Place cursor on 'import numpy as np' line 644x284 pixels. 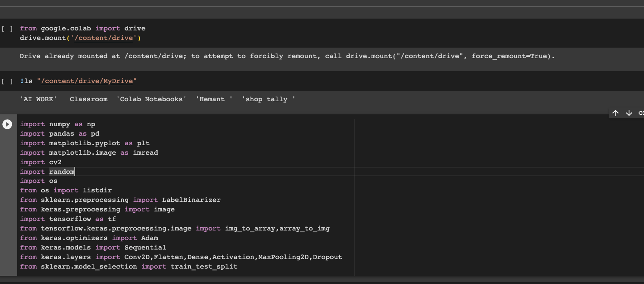click(x=58, y=124)
